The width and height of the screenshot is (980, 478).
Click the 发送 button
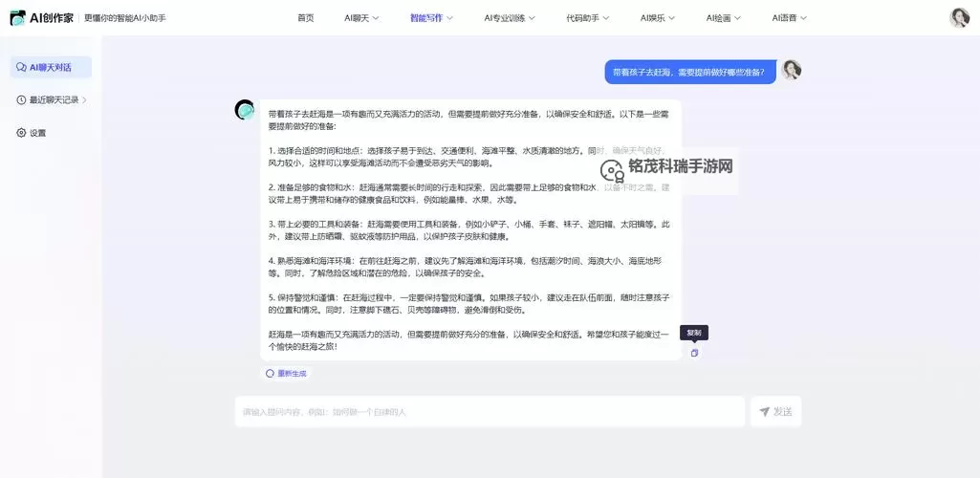click(775, 412)
